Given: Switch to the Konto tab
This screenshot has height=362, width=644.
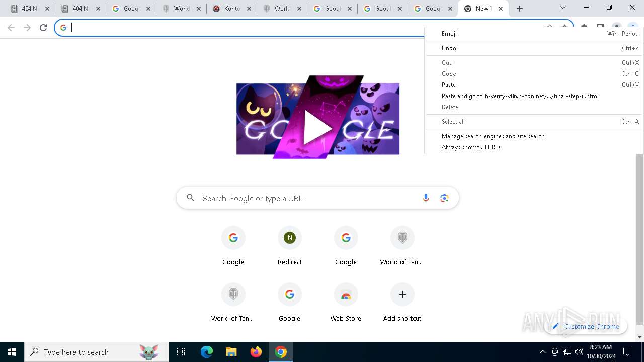Looking at the screenshot, I should (231, 9).
